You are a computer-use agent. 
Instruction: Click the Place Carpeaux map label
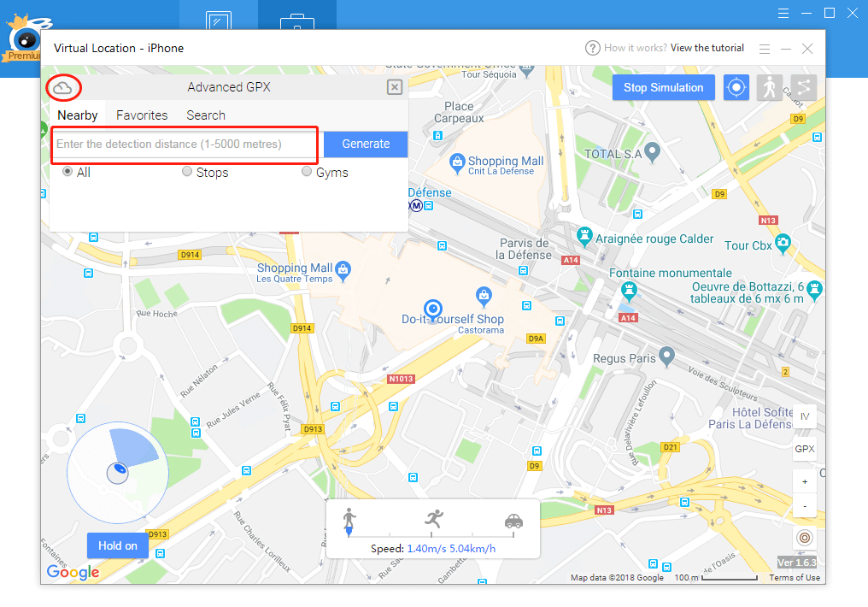(459, 112)
